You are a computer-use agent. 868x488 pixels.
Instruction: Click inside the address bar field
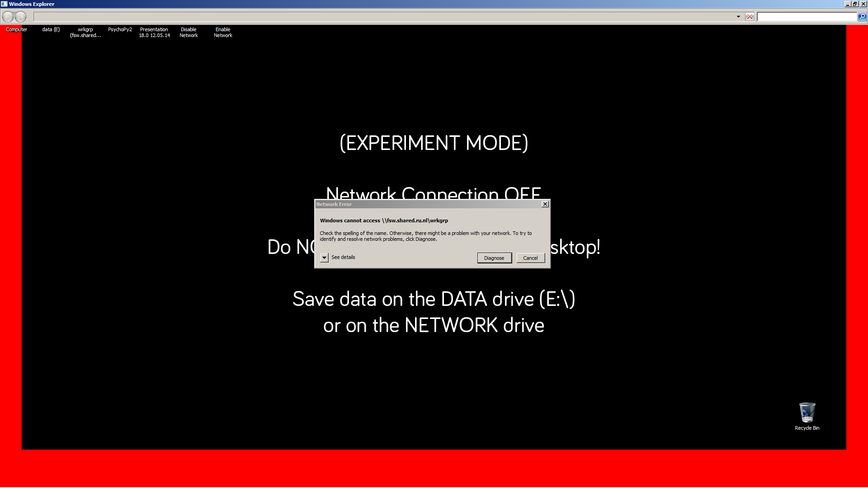click(384, 17)
